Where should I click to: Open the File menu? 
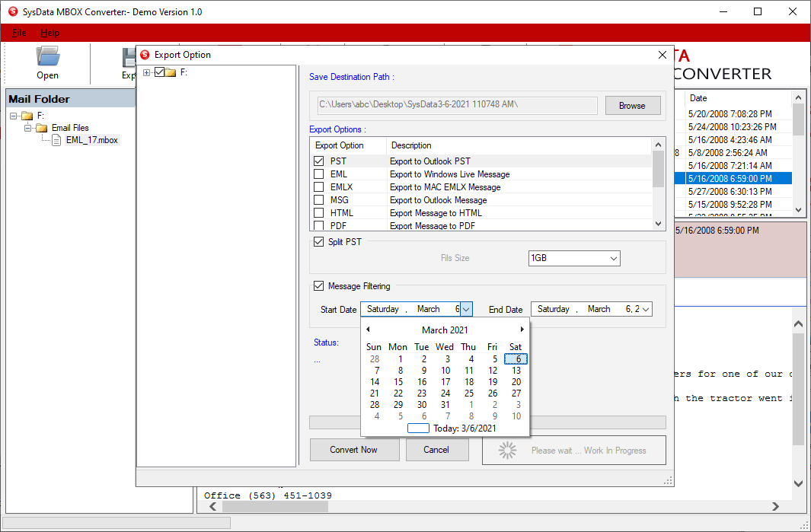click(19, 33)
